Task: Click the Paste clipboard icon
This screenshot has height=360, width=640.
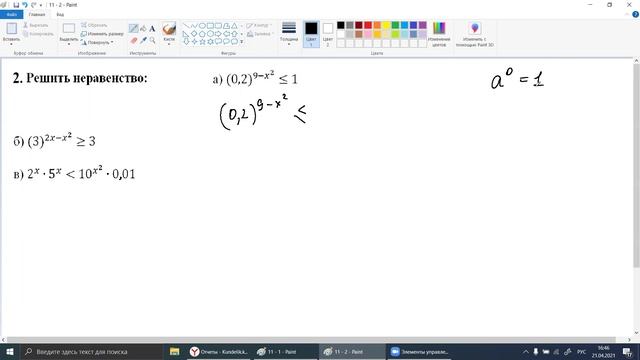Action: pos(11,29)
